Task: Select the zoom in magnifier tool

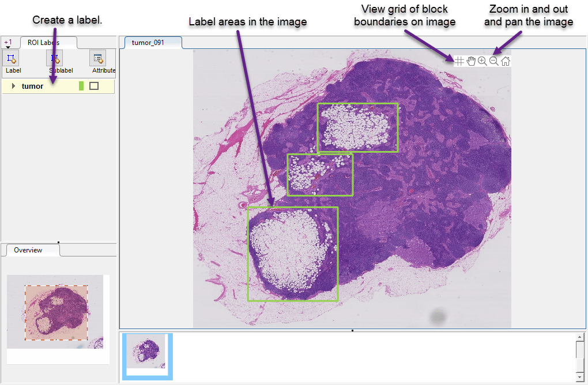Action: tap(483, 61)
